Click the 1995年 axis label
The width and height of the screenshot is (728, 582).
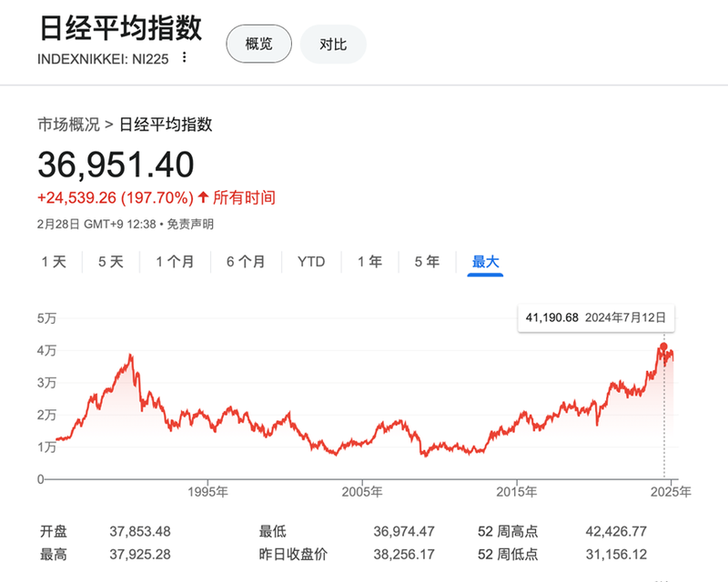pyautogui.click(x=208, y=492)
